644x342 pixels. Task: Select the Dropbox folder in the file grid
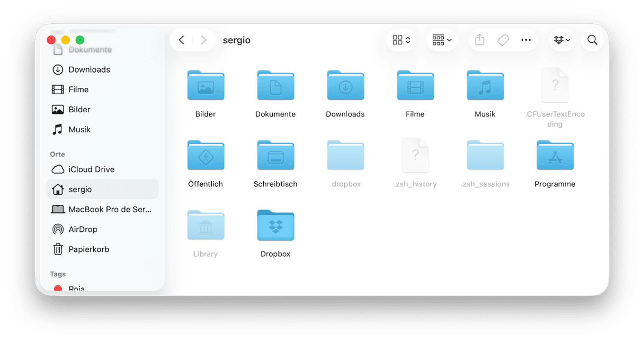(275, 225)
